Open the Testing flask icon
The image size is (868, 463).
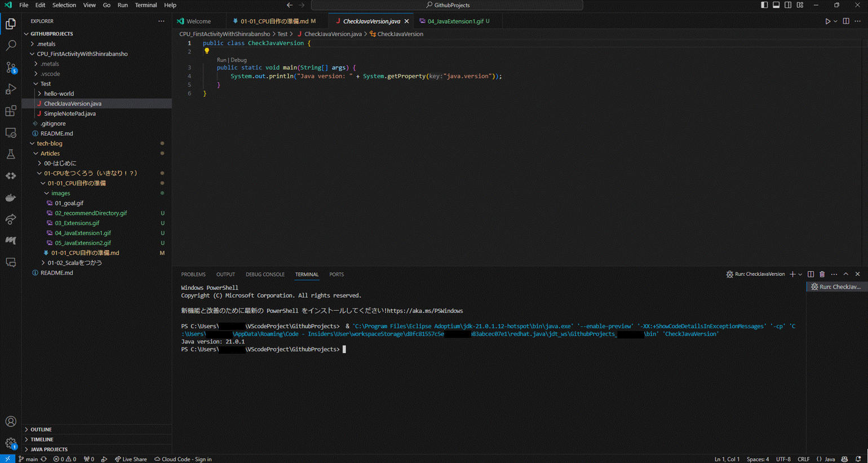pyautogui.click(x=11, y=155)
